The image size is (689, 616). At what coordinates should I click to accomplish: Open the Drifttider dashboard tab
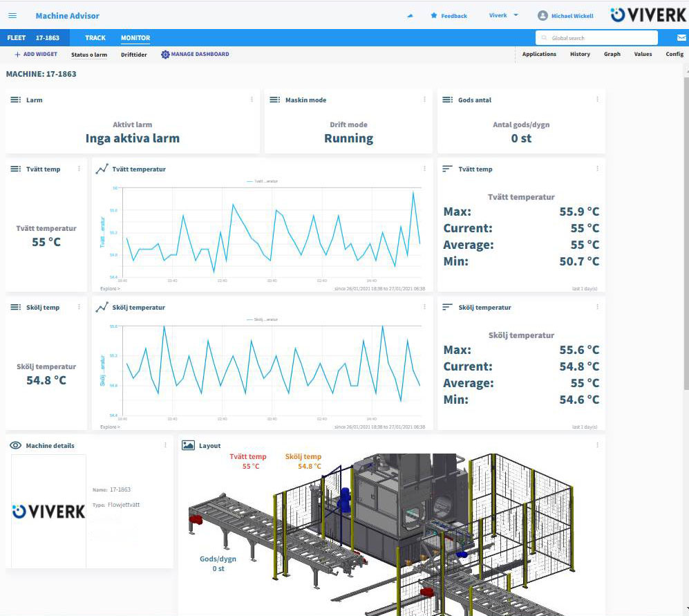tap(134, 54)
